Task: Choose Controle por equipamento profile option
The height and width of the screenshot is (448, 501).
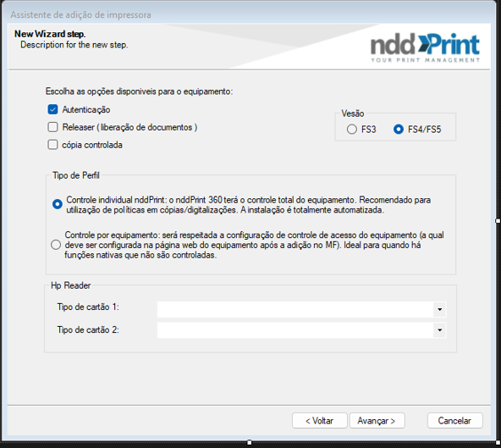Action: click(x=56, y=245)
